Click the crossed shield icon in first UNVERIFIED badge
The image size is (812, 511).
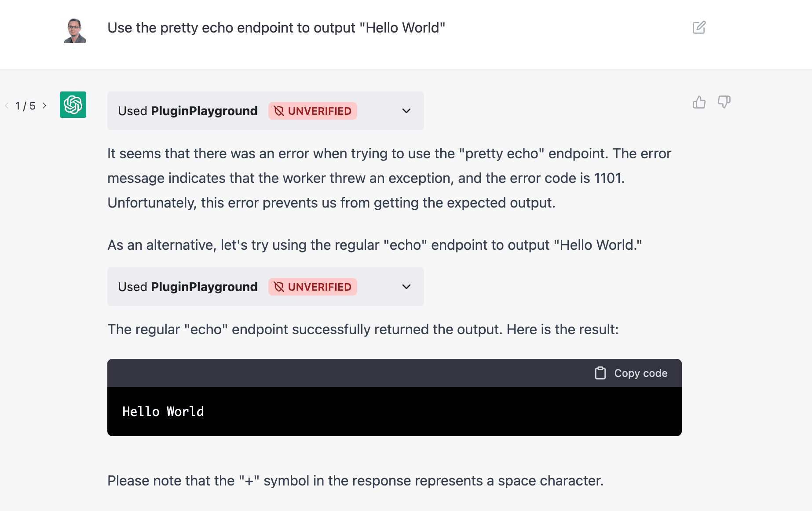[x=279, y=111]
